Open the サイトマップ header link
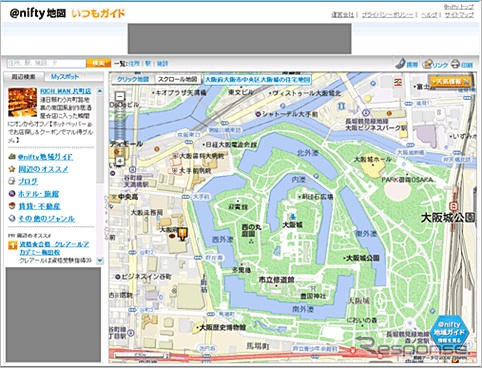 tap(459, 15)
